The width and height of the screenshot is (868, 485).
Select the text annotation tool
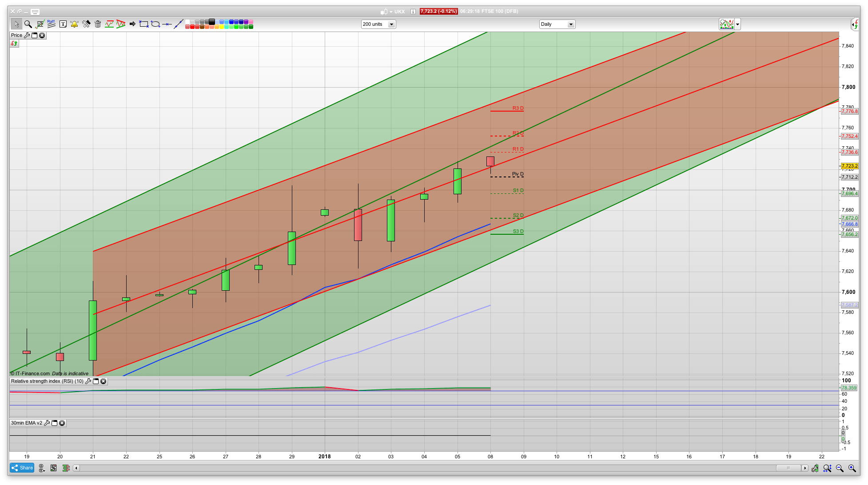click(63, 24)
